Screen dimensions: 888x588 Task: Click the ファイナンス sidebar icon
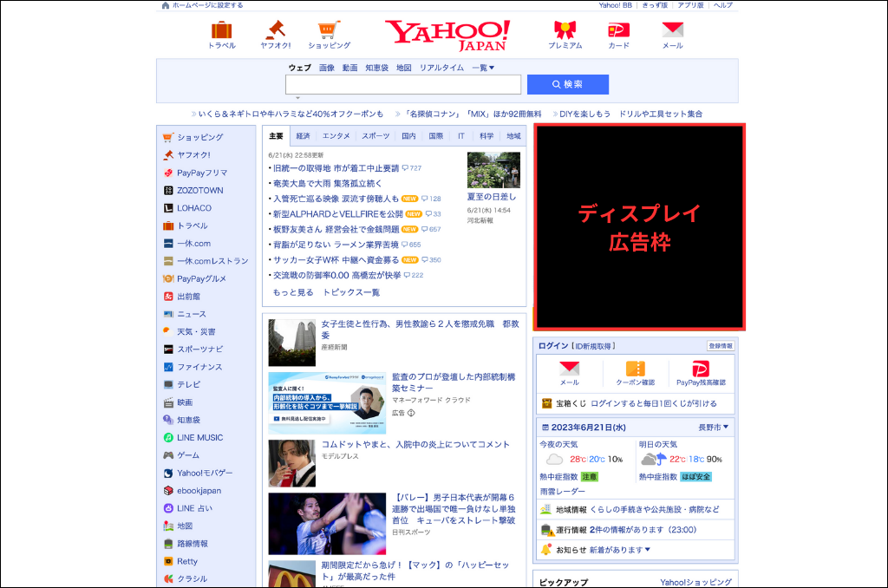tap(168, 367)
